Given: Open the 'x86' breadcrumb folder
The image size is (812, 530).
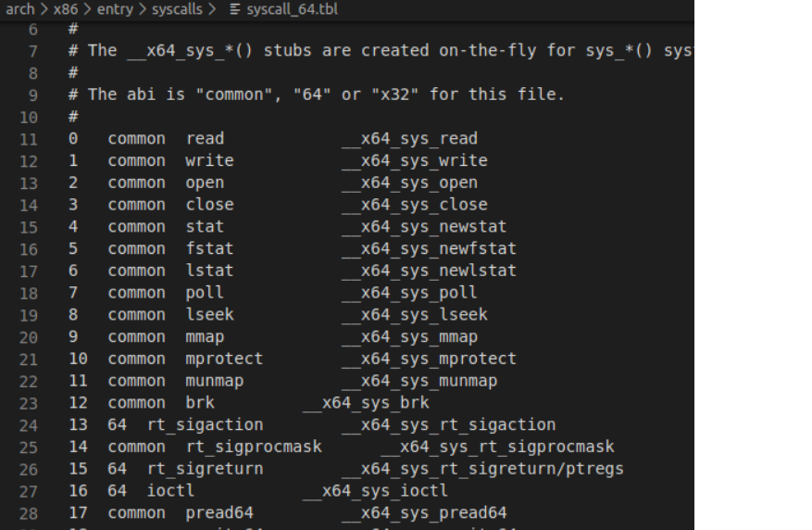Looking at the screenshot, I should tap(66, 9).
